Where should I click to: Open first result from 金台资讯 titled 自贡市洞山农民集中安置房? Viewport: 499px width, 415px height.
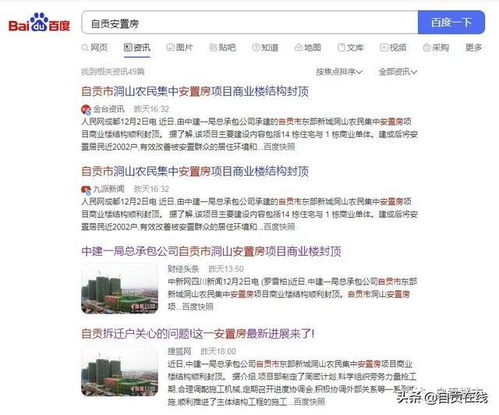click(195, 91)
